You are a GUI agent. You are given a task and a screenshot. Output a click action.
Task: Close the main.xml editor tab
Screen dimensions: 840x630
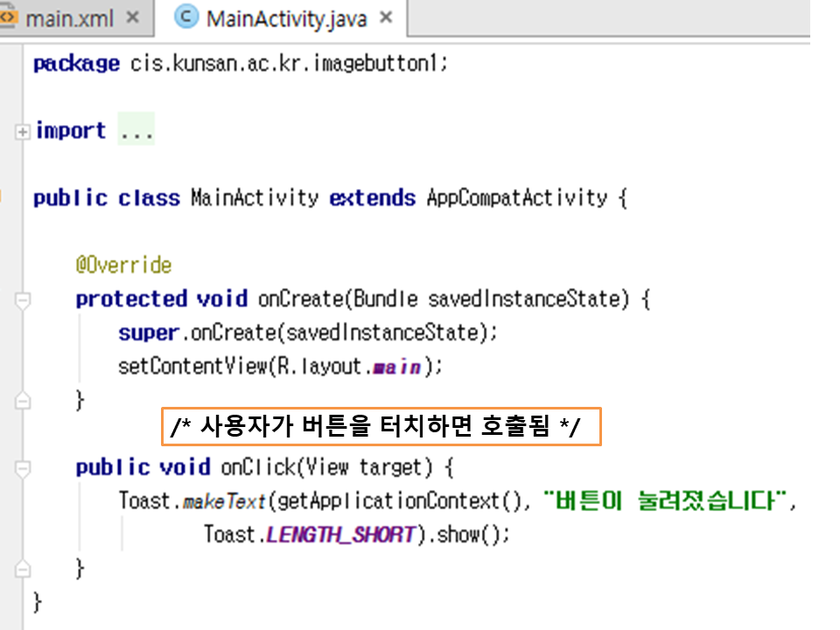pyautogui.click(x=132, y=17)
